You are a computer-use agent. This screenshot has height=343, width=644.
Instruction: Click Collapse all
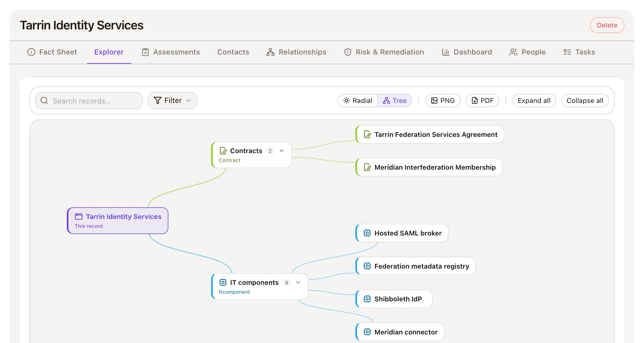tap(585, 100)
